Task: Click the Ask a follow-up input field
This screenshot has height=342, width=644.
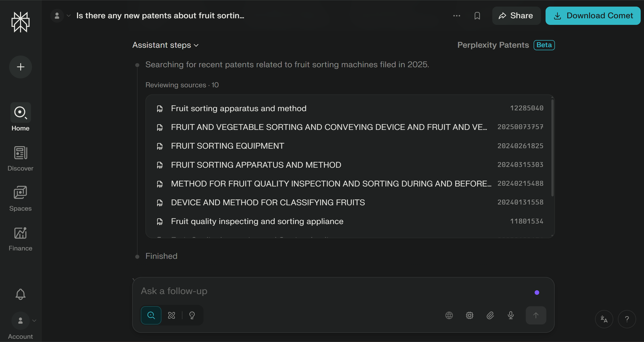Action: (x=304, y=291)
